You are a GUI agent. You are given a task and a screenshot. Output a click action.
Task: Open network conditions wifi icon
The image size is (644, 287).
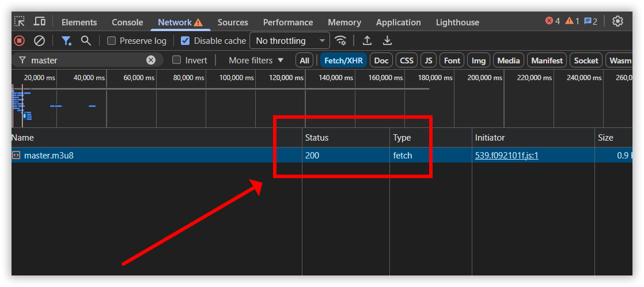tap(340, 40)
